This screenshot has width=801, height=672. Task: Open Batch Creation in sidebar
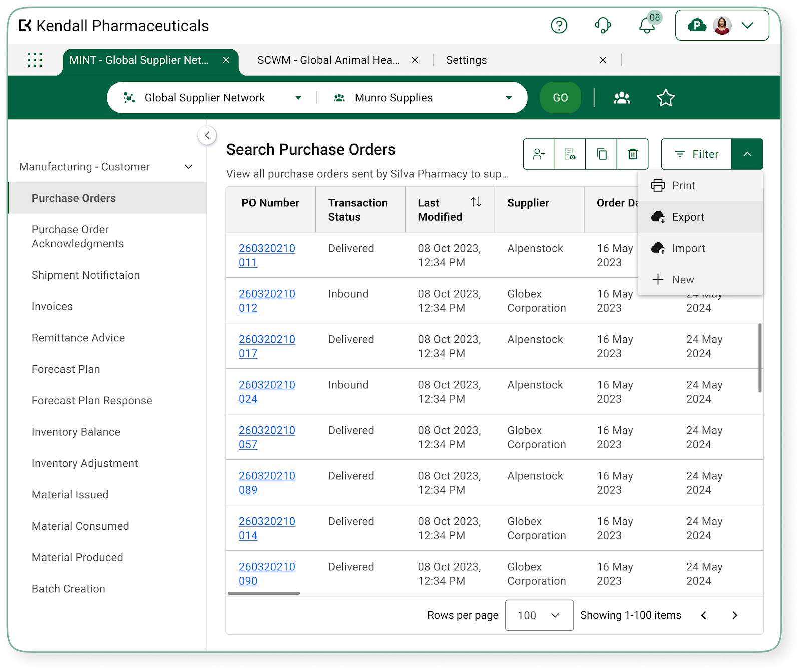coord(68,589)
